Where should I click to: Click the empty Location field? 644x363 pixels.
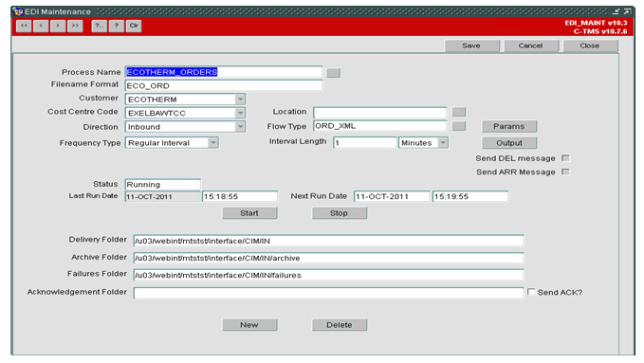coord(380,113)
